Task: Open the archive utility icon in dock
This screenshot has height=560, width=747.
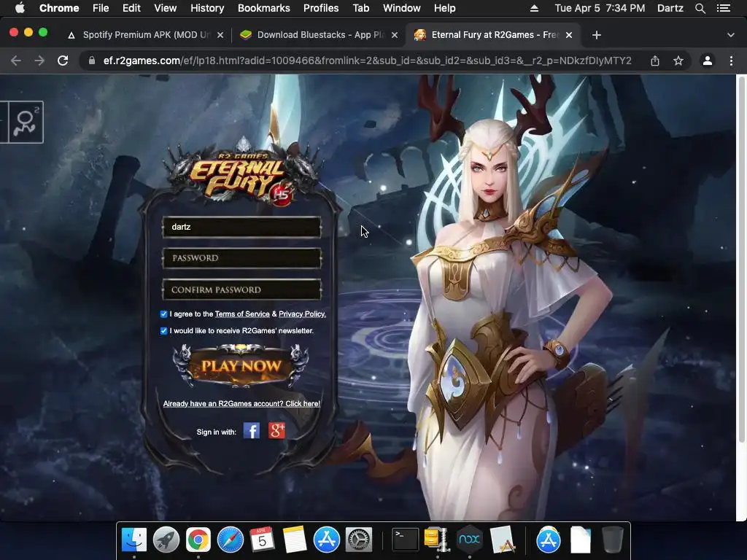Action: tap(437, 540)
